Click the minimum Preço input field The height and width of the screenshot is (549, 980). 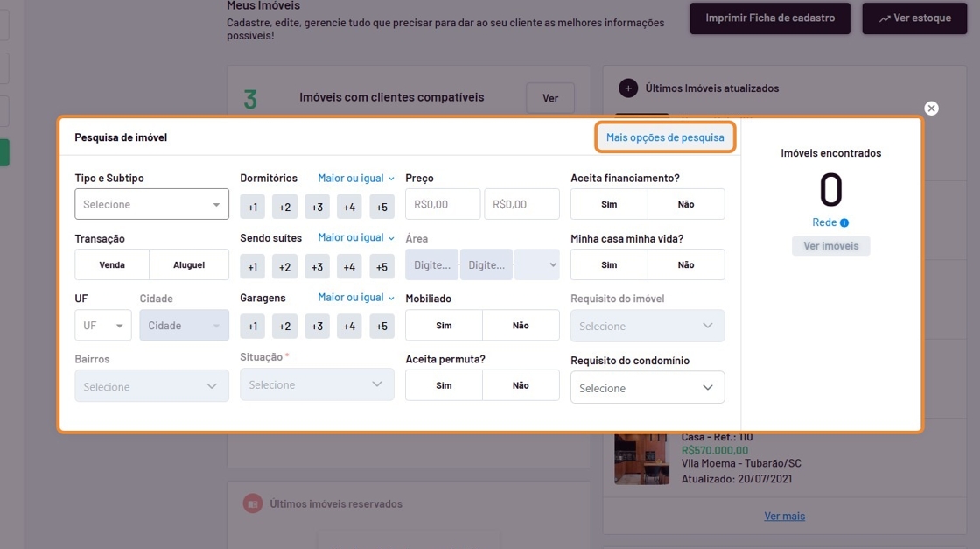pos(443,205)
